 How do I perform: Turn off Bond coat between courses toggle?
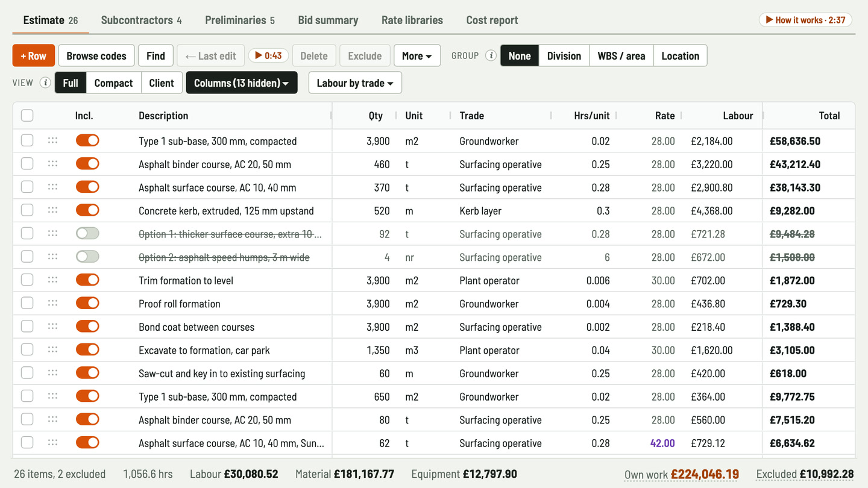pyautogui.click(x=87, y=327)
